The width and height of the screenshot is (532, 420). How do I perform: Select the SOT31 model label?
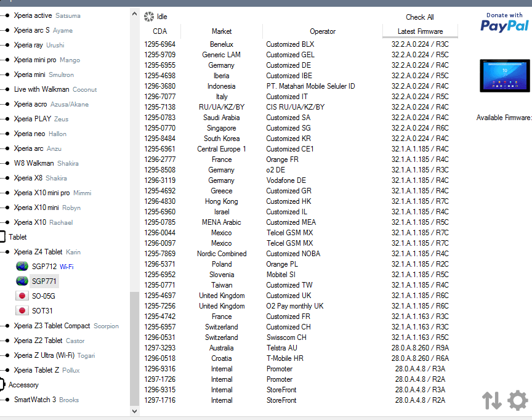point(42,311)
